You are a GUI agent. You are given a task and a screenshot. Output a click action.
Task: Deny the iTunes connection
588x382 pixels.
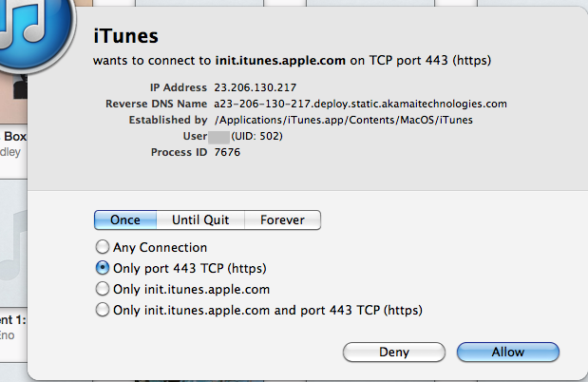click(394, 352)
